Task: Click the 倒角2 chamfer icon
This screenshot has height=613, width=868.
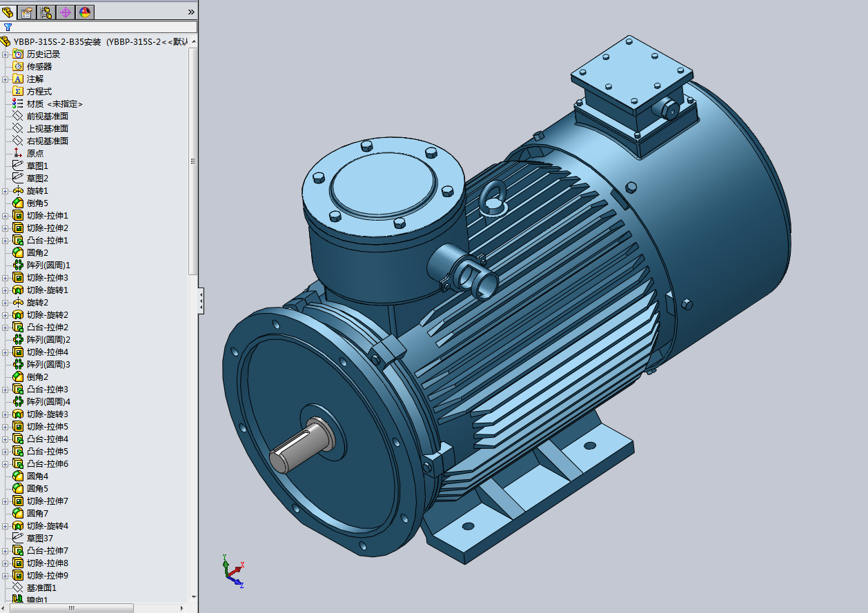Action: coord(18,376)
